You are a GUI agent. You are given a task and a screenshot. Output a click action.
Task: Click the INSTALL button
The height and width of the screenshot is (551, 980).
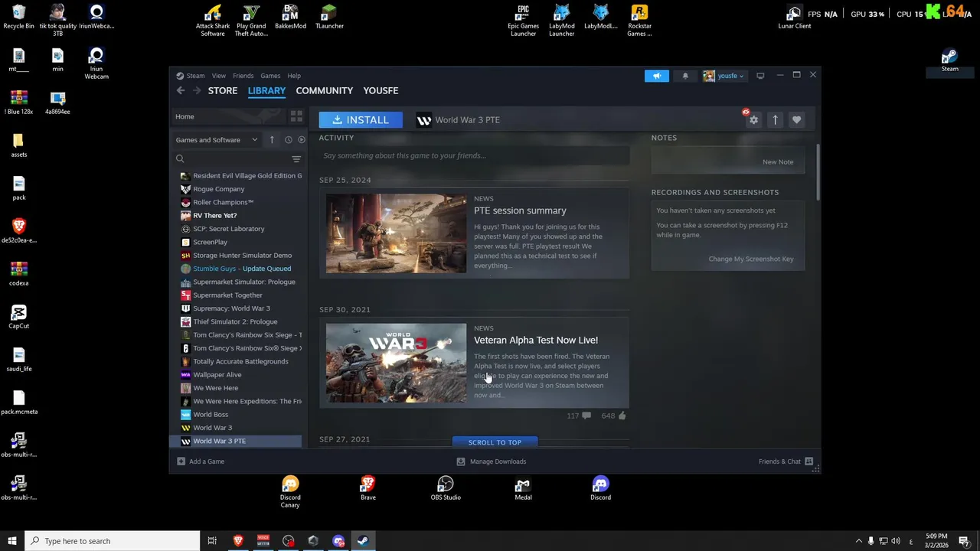(x=361, y=119)
